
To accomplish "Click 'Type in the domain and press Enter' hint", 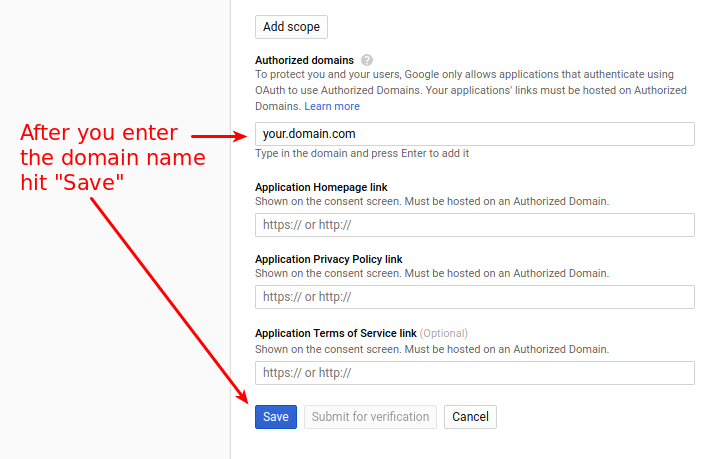I will pyautogui.click(x=362, y=153).
